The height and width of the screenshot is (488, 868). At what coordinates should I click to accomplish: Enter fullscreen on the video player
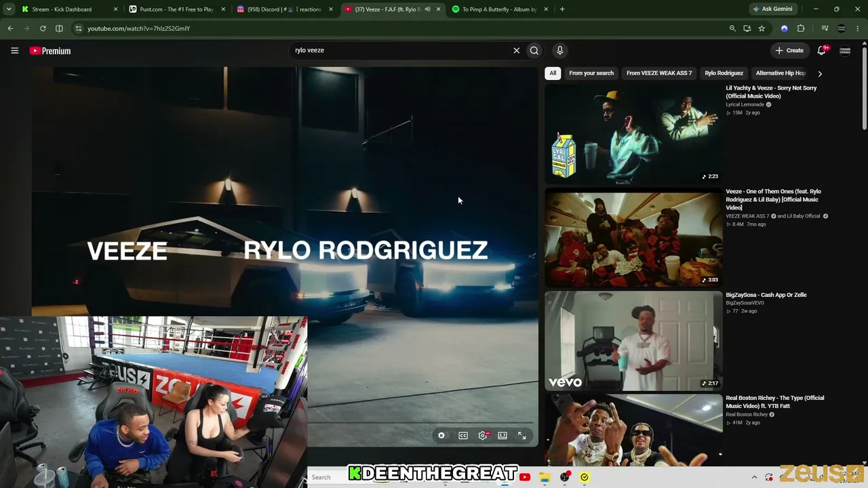(522, 436)
